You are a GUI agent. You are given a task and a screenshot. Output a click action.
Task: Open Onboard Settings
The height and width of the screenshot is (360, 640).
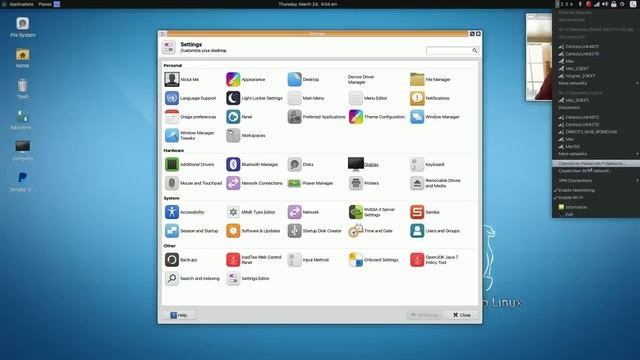[x=373, y=260]
